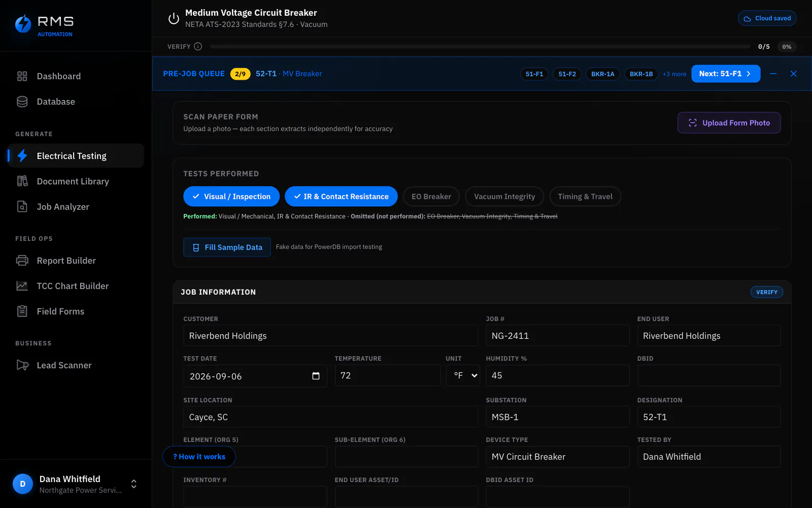Open Job Analyzer magnifier icon
The height and width of the screenshot is (508, 812).
click(22, 207)
